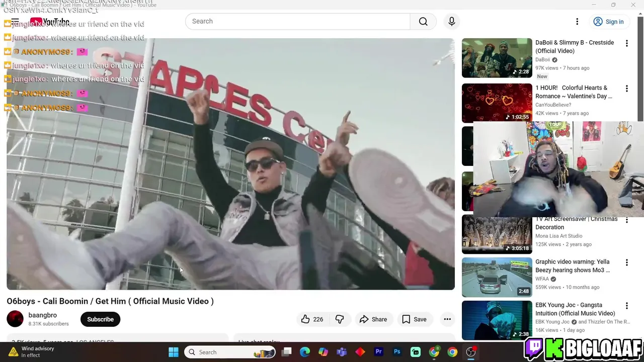Open the Windows Start menu
644x362 pixels.
(174, 352)
